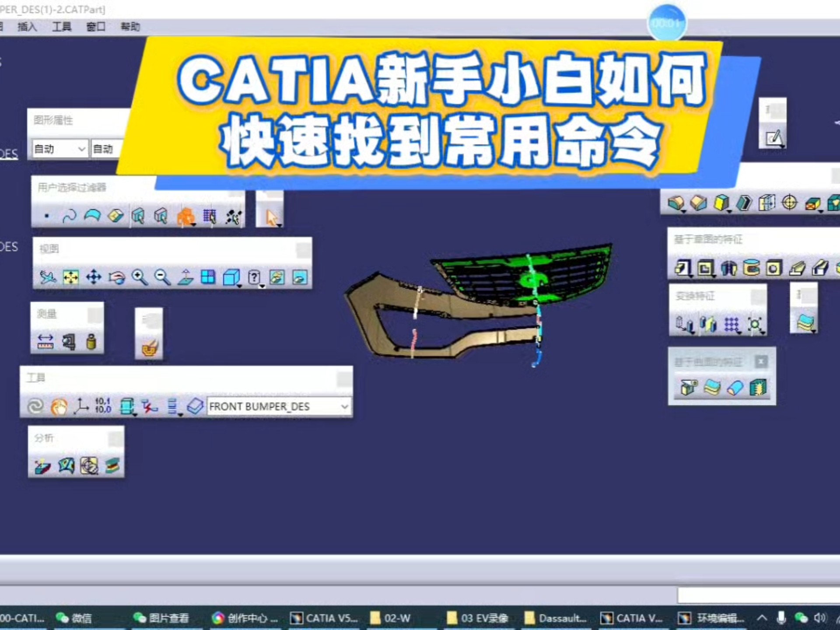Open the 插入 menu
This screenshot has height=630, width=840.
27,27
